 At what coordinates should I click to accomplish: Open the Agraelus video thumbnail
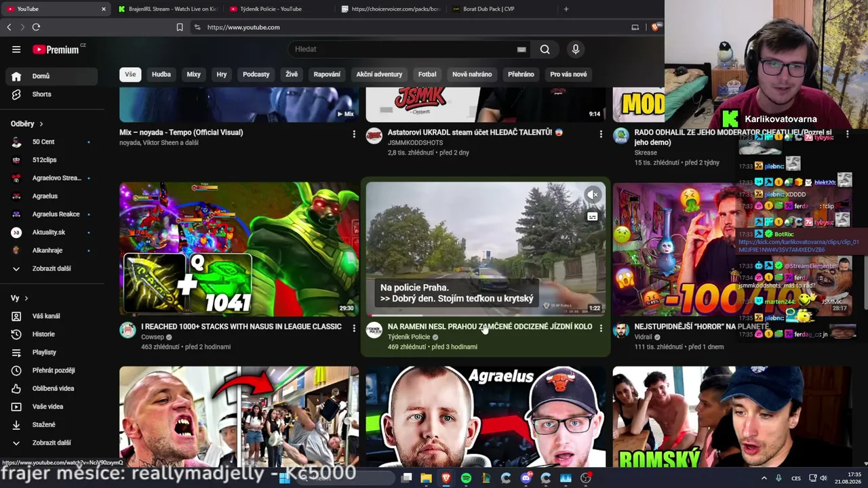pos(486,418)
